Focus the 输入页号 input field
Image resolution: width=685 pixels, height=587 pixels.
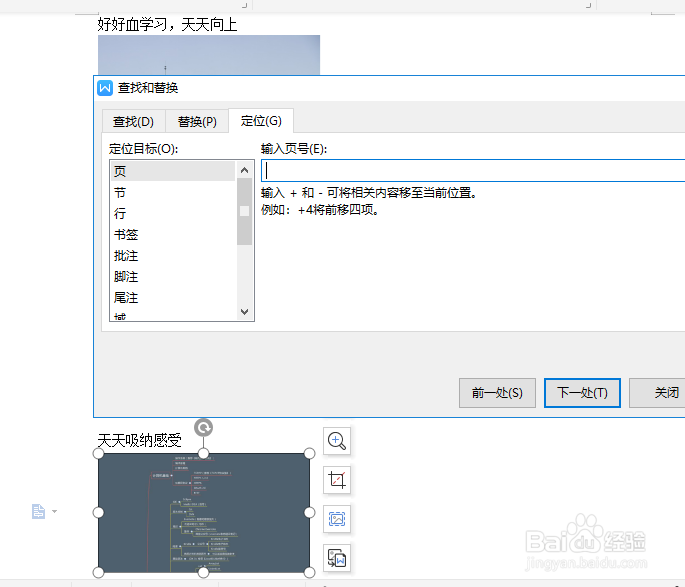(473, 170)
